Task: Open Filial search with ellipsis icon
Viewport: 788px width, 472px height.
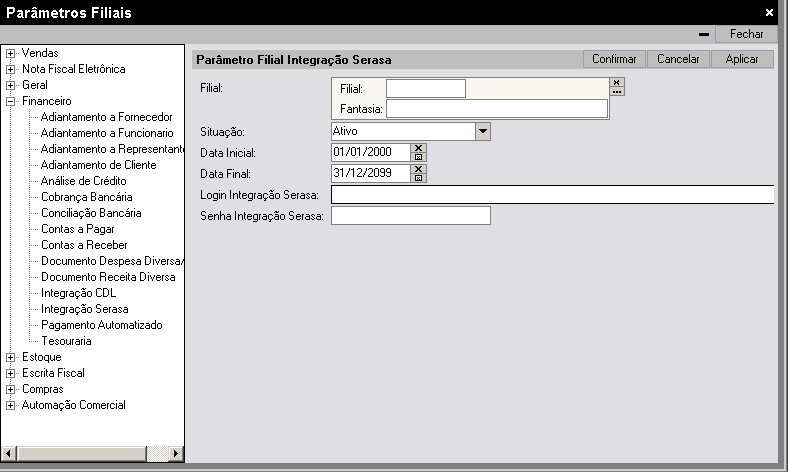Action: pos(617,91)
